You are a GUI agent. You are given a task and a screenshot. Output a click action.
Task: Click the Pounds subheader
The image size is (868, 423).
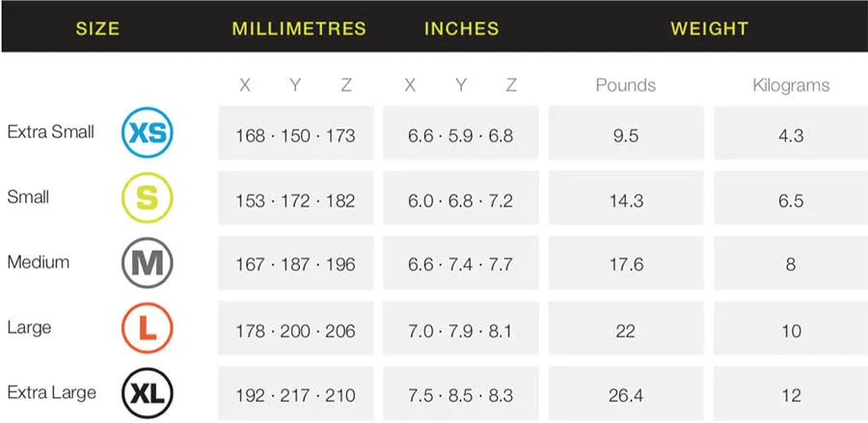pyautogui.click(x=625, y=85)
